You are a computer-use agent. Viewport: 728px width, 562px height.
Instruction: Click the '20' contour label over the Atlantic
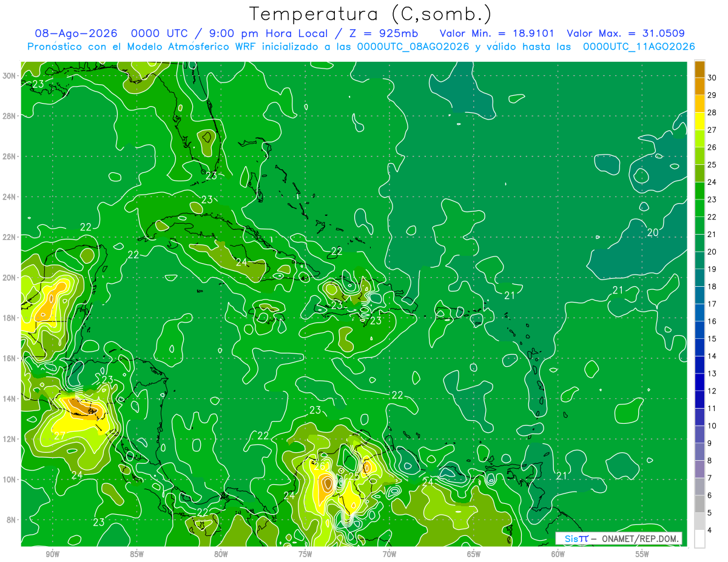(x=653, y=233)
